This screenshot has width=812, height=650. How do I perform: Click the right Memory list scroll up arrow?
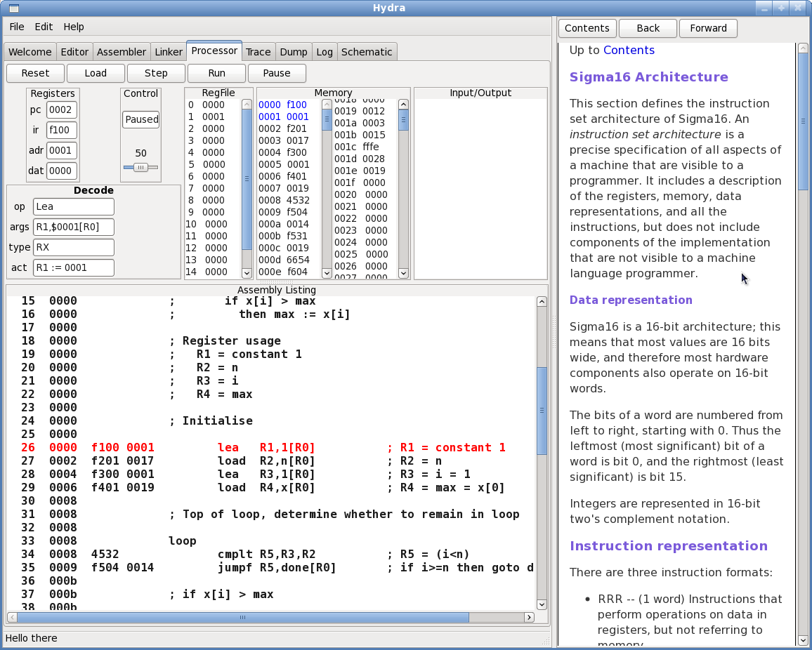[x=403, y=105]
